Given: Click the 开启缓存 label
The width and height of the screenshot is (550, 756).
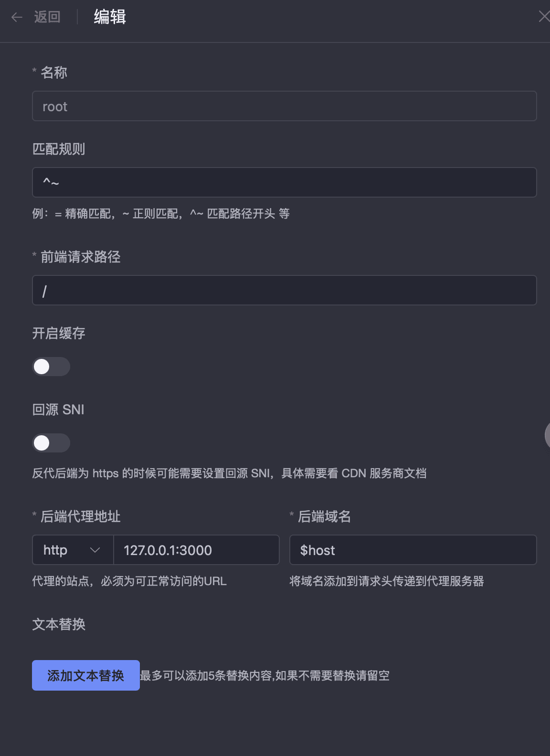Looking at the screenshot, I should pyautogui.click(x=59, y=333).
